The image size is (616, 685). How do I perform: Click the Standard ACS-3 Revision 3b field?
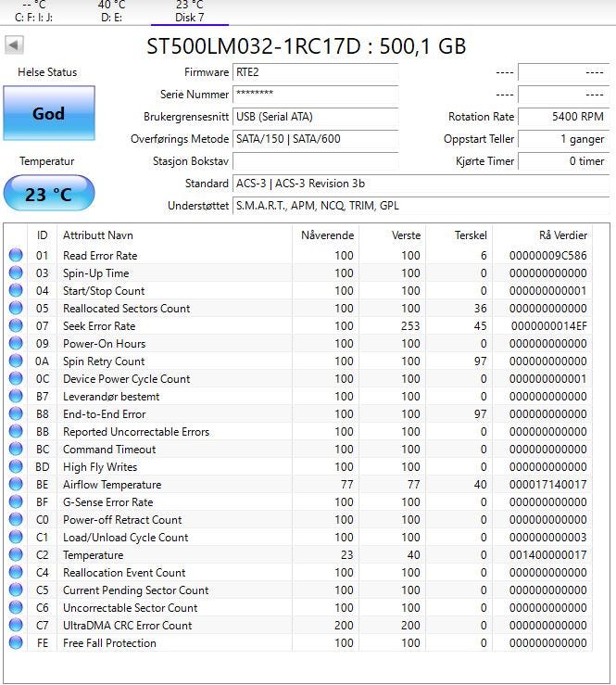[x=421, y=184]
